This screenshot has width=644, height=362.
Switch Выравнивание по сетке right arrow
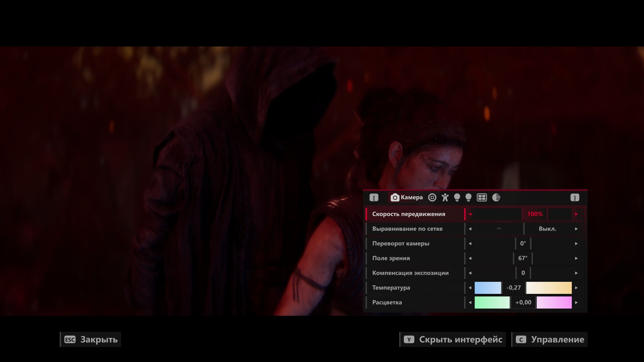coord(576,229)
